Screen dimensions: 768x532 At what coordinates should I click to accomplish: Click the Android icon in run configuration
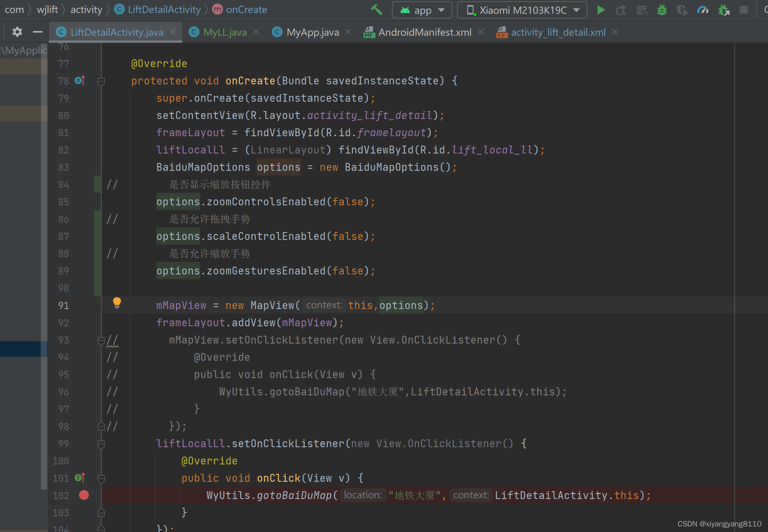(405, 10)
